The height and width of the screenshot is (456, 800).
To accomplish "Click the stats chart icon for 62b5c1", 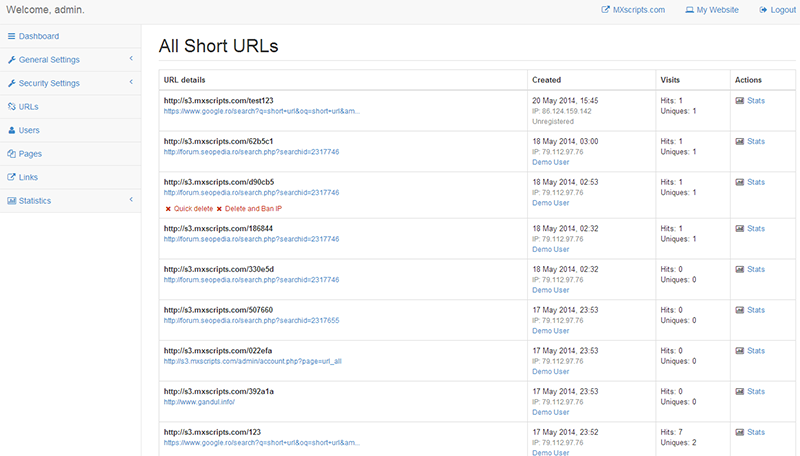I will 739,141.
